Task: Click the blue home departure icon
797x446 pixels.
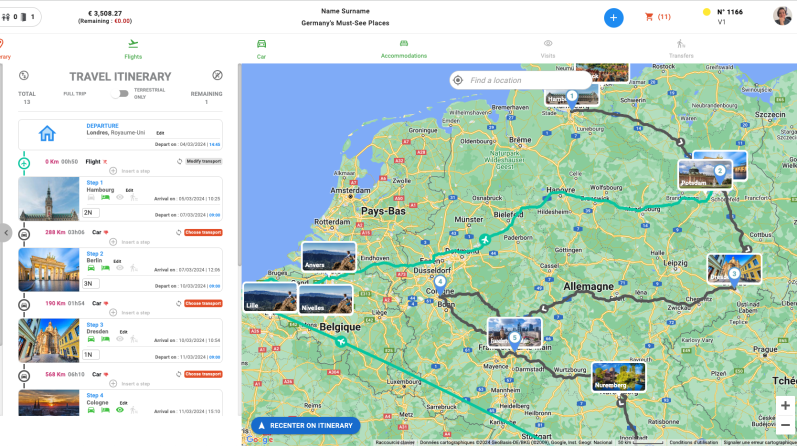Action: pos(47,134)
